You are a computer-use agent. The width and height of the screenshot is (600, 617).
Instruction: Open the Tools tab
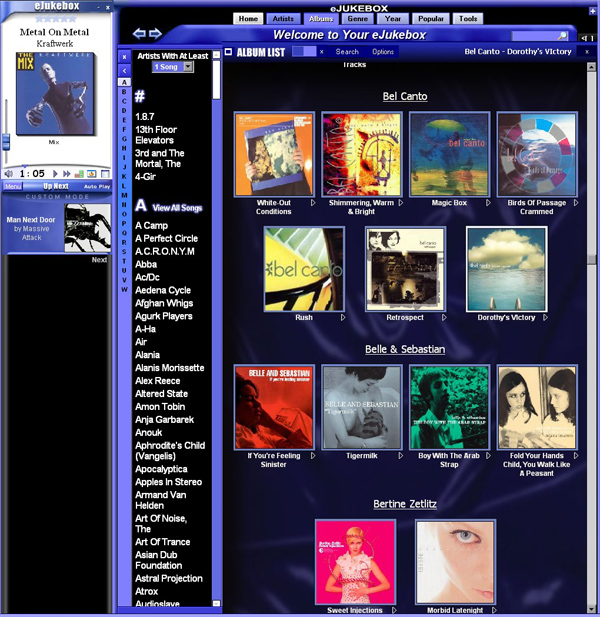(468, 18)
